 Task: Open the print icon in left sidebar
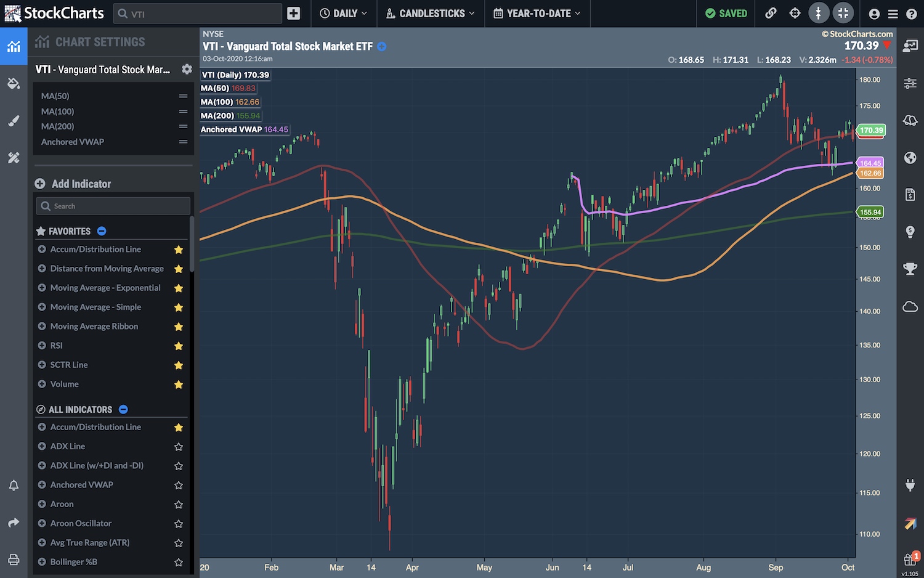click(x=14, y=560)
